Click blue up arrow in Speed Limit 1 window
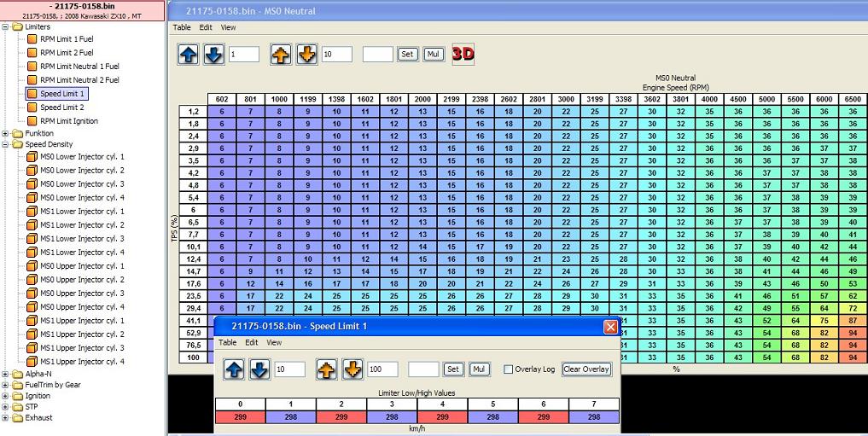 pyautogui.click(x=235, y=369)
